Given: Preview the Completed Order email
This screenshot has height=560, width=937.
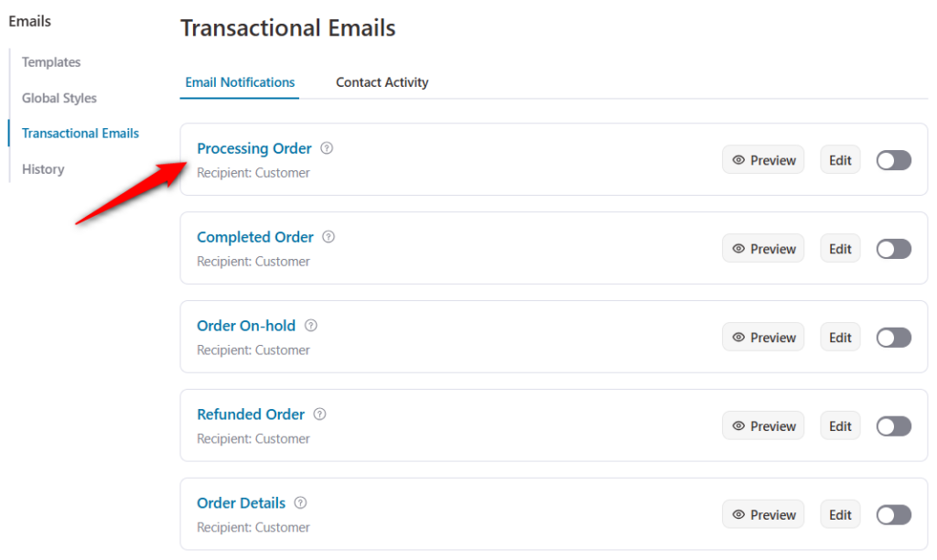Looking at the screenshot, I should (x=763, y=248).
